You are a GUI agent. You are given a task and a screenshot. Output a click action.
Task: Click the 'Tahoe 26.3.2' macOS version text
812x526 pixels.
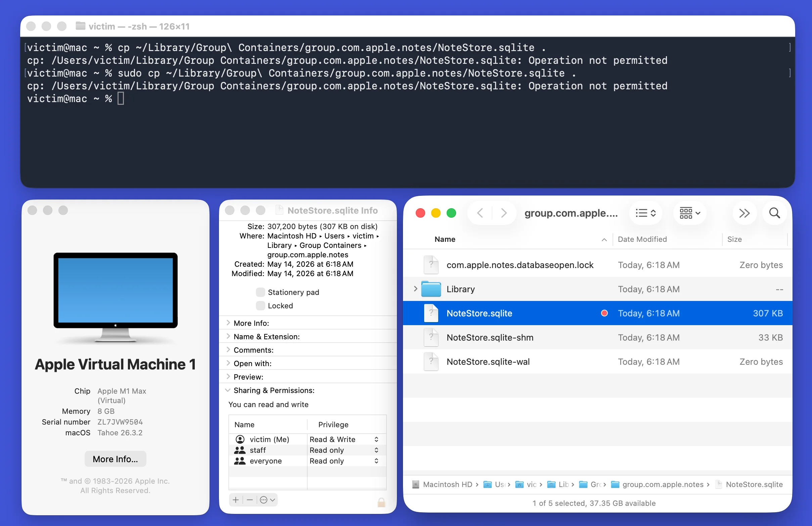tap(120, 433)
